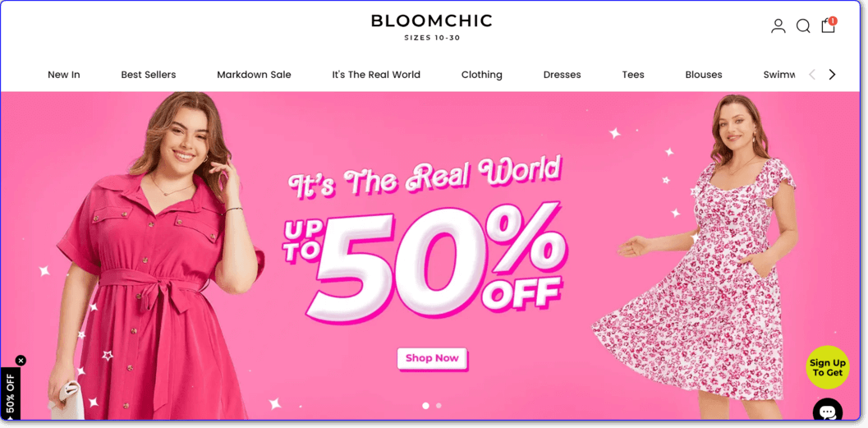Screen dimensions: 868x428
Task: Expand the 50% OFF vertical side tab
Action: click(10, 393)
